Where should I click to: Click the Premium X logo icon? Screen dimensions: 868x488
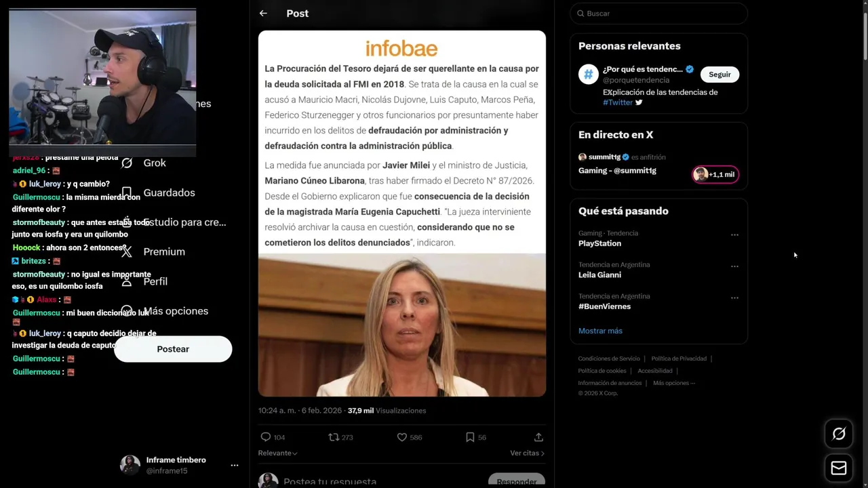pos(127,251)
